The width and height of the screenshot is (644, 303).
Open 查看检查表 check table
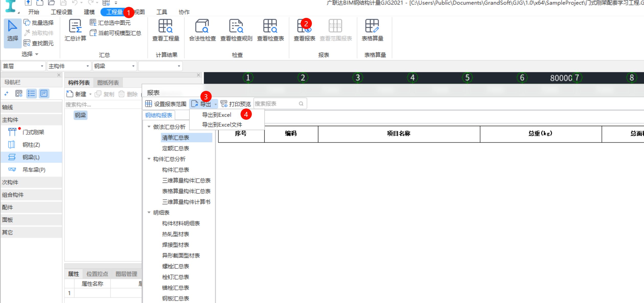tap(270, 30)
